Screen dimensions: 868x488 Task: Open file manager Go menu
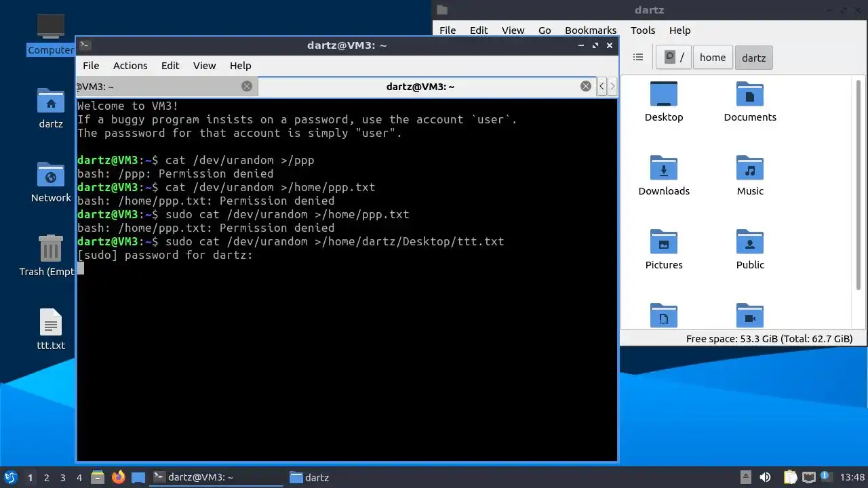point(545,30)
